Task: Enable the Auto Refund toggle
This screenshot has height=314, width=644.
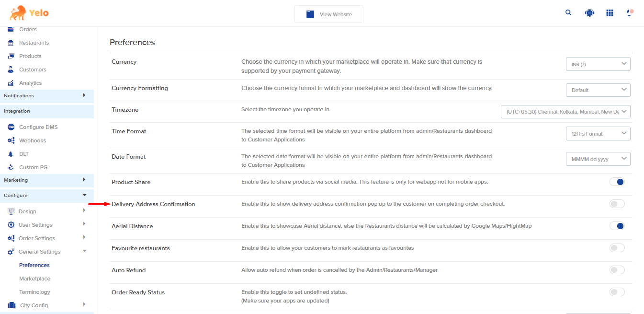Action: pyautogui.click(x=617, y=270)
